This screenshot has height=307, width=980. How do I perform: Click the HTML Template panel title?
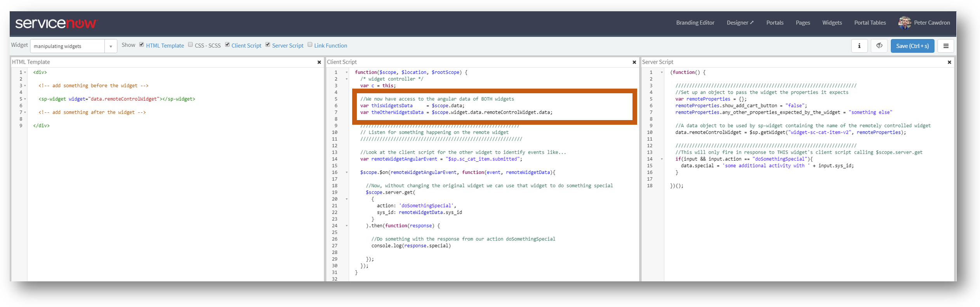(x=31, y=62)
